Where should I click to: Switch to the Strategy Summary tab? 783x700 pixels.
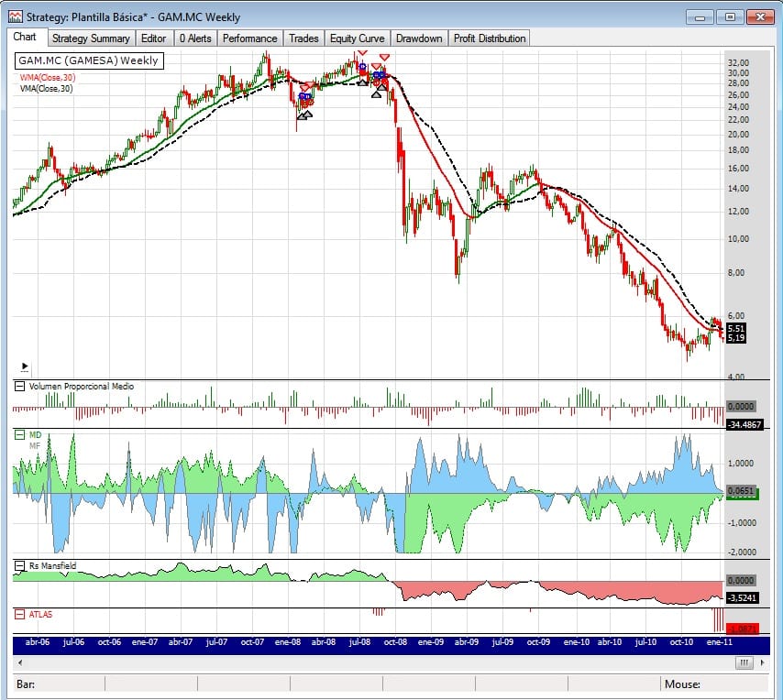[x=90, y=38]
